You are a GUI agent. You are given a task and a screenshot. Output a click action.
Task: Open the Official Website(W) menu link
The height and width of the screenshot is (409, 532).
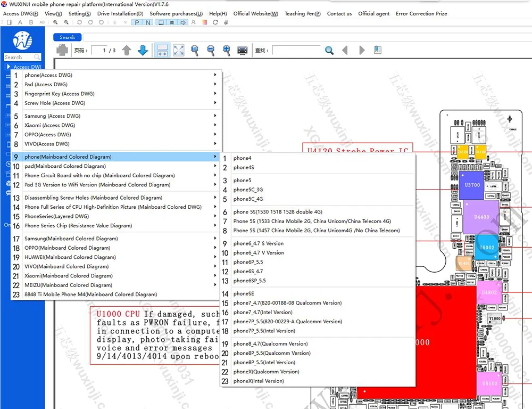[255, 14]
